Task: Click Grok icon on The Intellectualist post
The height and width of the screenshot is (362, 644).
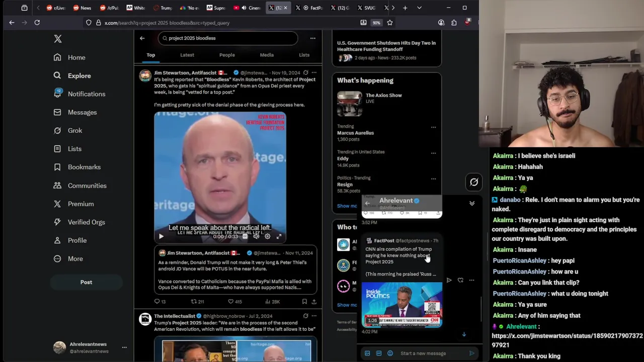Action: pos(305,316)
